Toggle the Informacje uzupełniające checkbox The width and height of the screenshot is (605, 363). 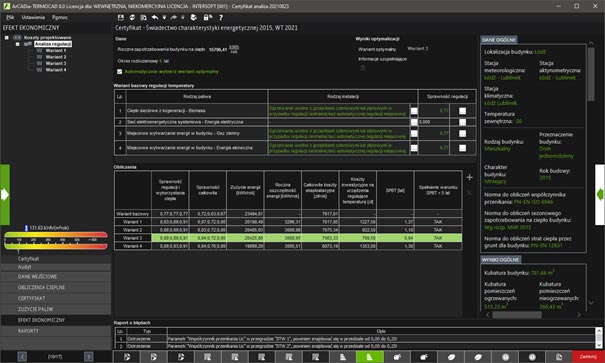point(363,68)
